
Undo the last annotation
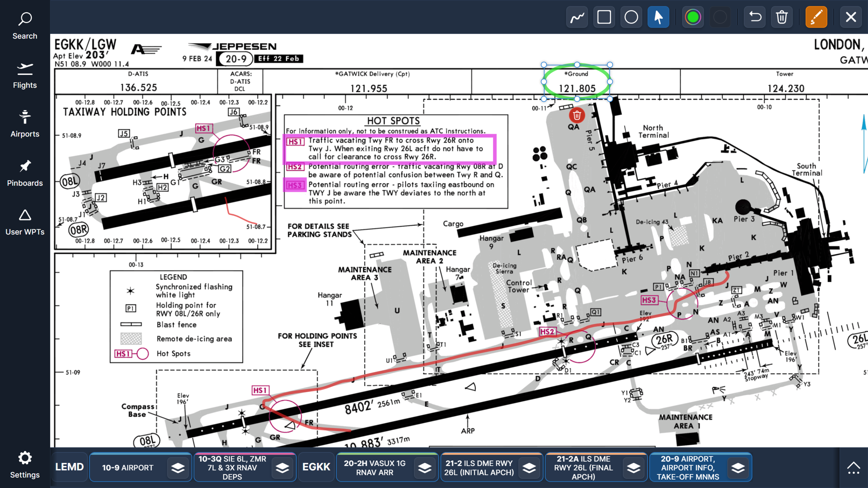[x=755, y=16]
